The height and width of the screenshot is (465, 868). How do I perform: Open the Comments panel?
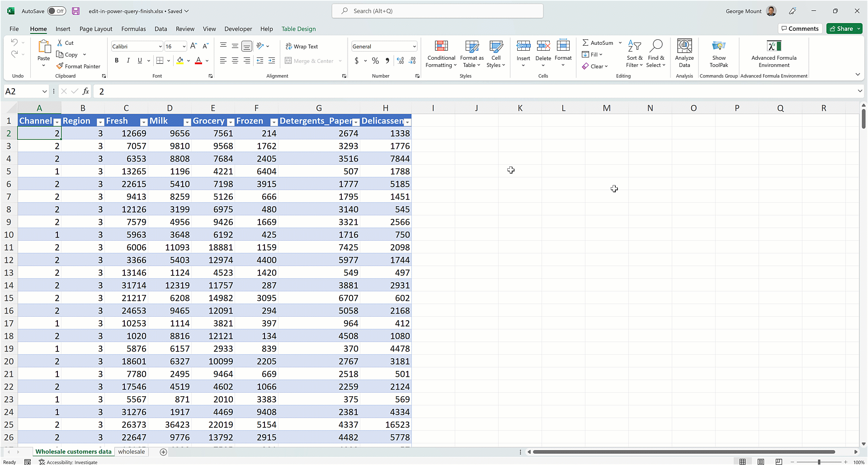click(800, 28)
